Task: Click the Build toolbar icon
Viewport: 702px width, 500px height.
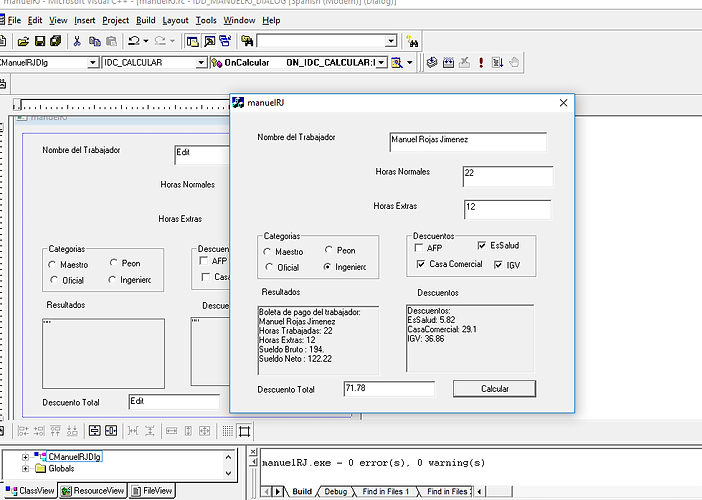Action: coord(448,62)
